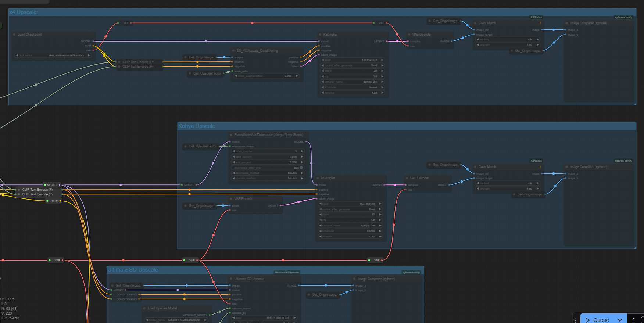Open the model_name upscale model selector
This screenshot has width=644, height=323.
(x=176, y=320)
